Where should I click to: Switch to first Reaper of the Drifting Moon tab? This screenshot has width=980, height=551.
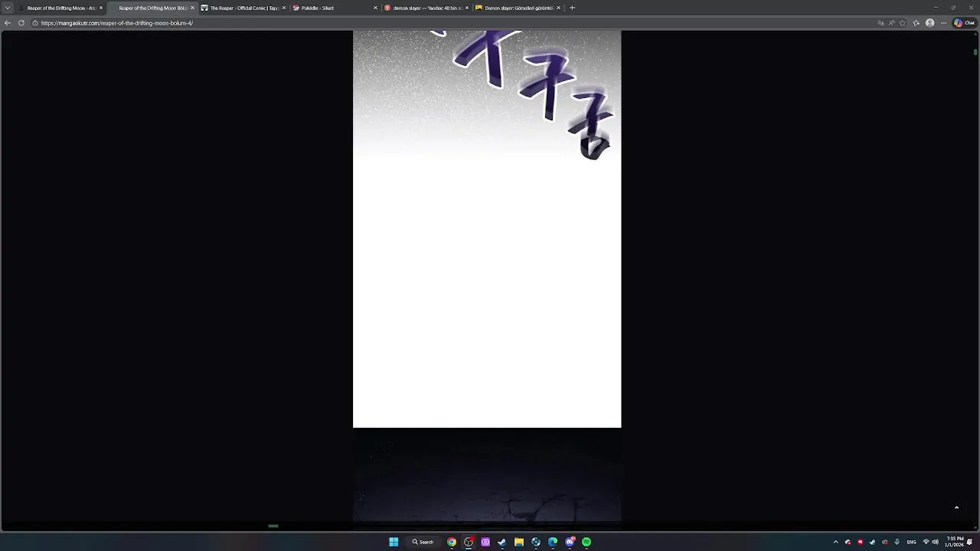point(60,8)
